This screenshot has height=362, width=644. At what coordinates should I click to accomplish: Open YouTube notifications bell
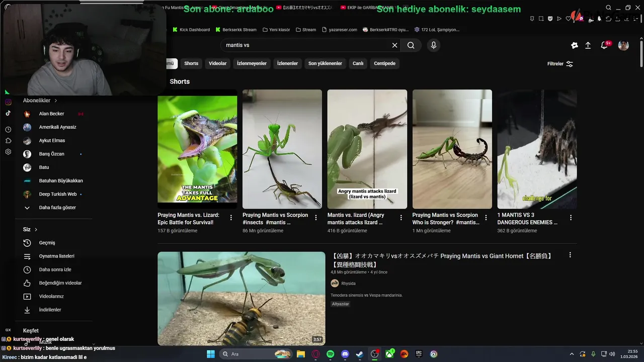[x=604, y=45]
